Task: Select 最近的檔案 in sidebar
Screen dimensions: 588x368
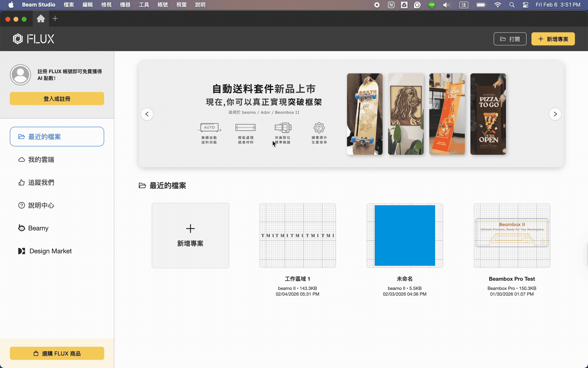Action: pyautogui.click(x=57, y=137)
